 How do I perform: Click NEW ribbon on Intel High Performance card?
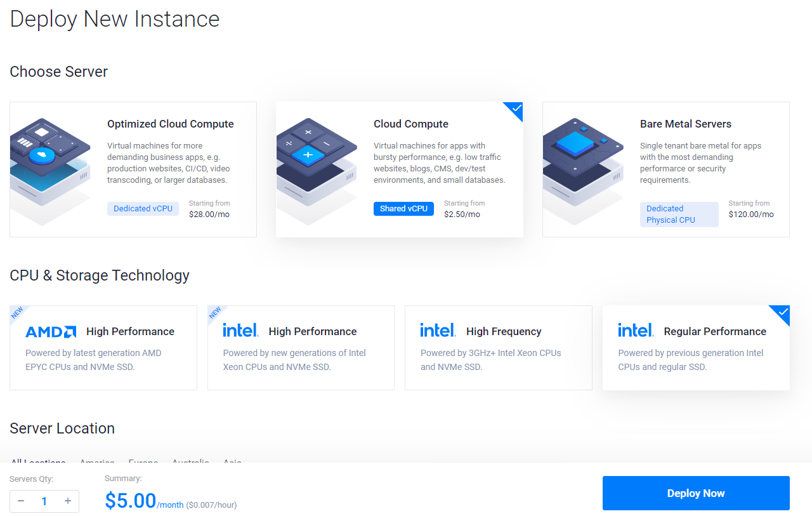pyautogui.click(x=215, y=312)
